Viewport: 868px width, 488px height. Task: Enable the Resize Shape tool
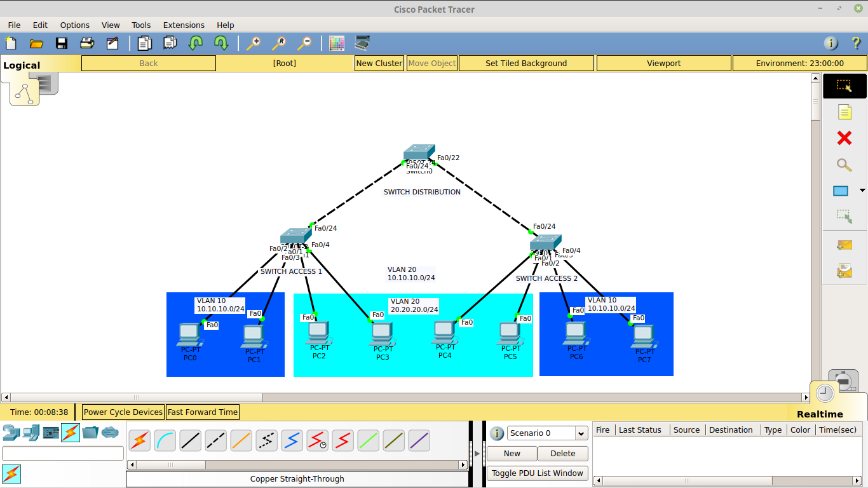844,216
